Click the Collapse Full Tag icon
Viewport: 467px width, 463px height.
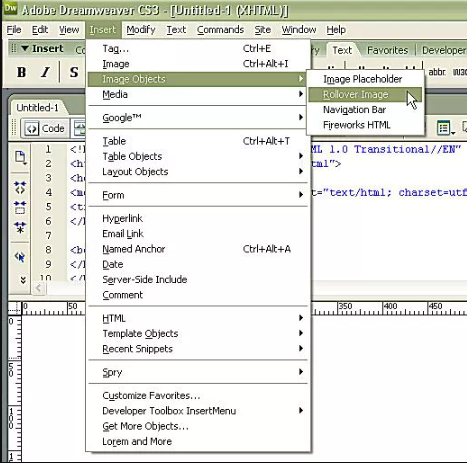point(20,188)
